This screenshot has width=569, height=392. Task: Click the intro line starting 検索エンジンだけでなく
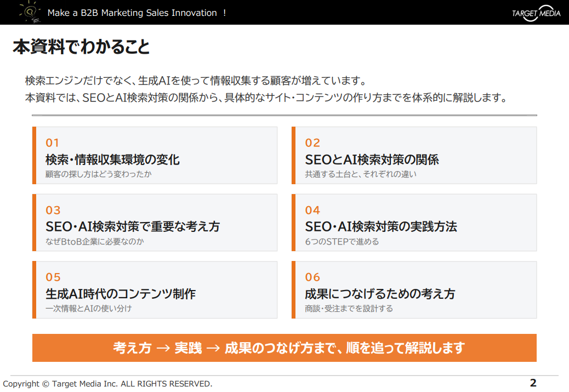196,80
